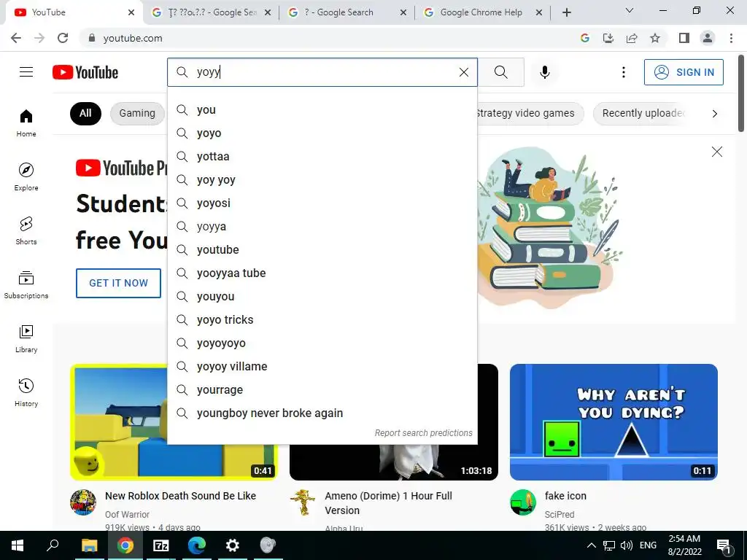Open Windows Start menu
The height and width of the screenshot is (560, 747).
[x=18, y=545]
